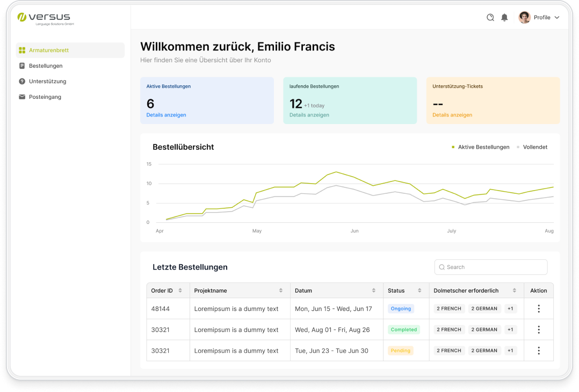Open Posteingang in sidebar
Viewport: 579px width, 392px height.
click(45, 97)
